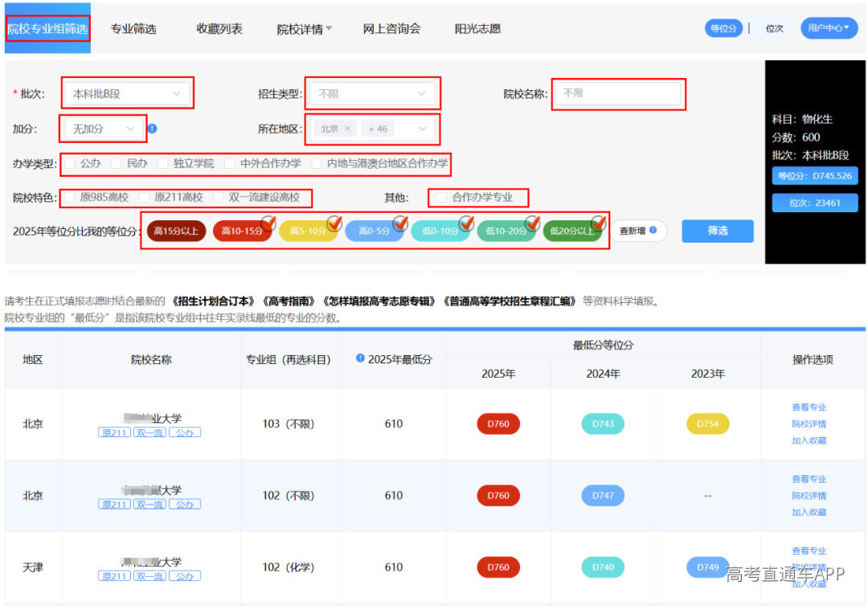Check the 原211高校 checkbox
The height and width of the screenshot is (606, 868).
click(x=145, y=197)
